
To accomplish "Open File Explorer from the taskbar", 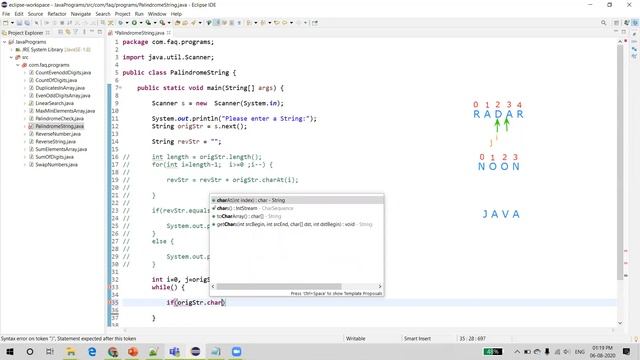I will pos(71,351).
